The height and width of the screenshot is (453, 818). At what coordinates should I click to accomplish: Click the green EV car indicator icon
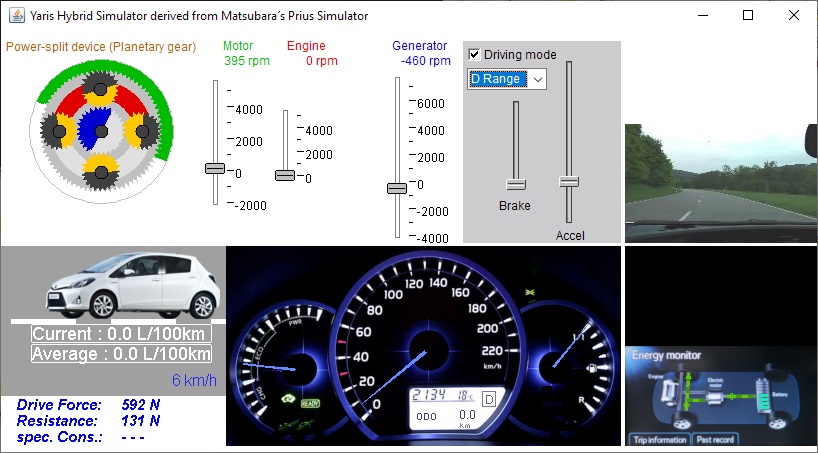[287, 400]
